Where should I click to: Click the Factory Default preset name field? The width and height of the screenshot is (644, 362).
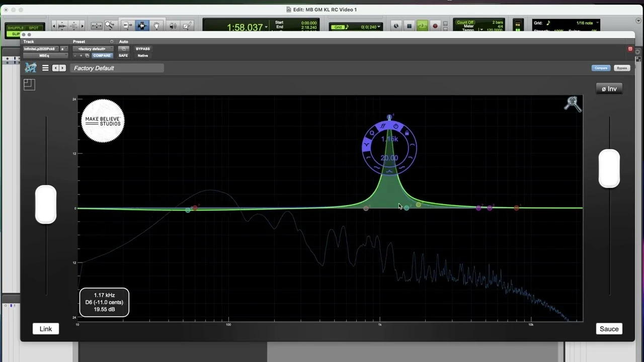pyautogui.click(x=117, y=68)
